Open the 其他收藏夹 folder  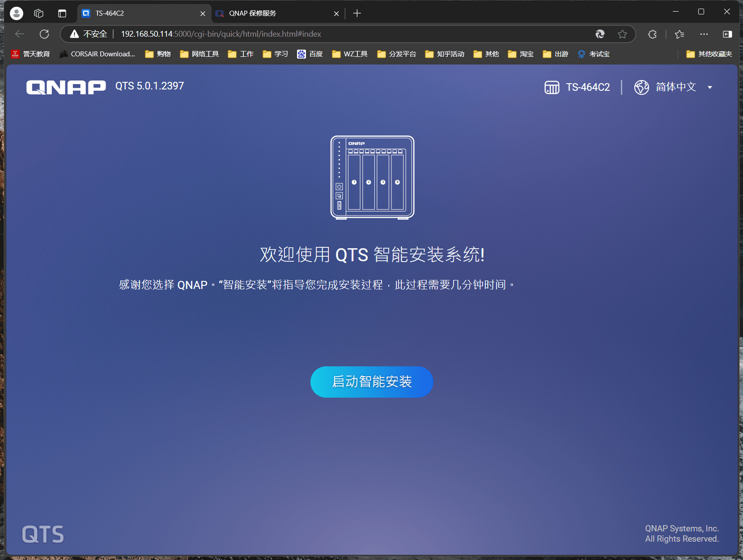pyautogui.click(x=709, y=54)
